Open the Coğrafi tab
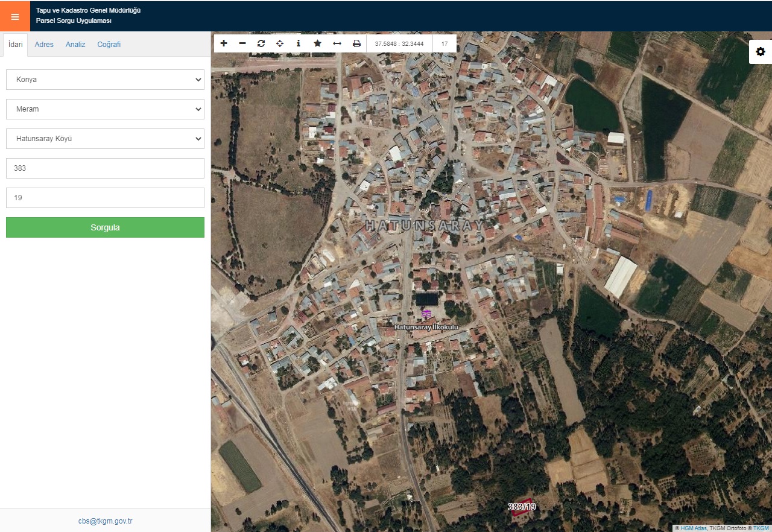The height and width of the screenshot is (532, 772). click(109, 45)
